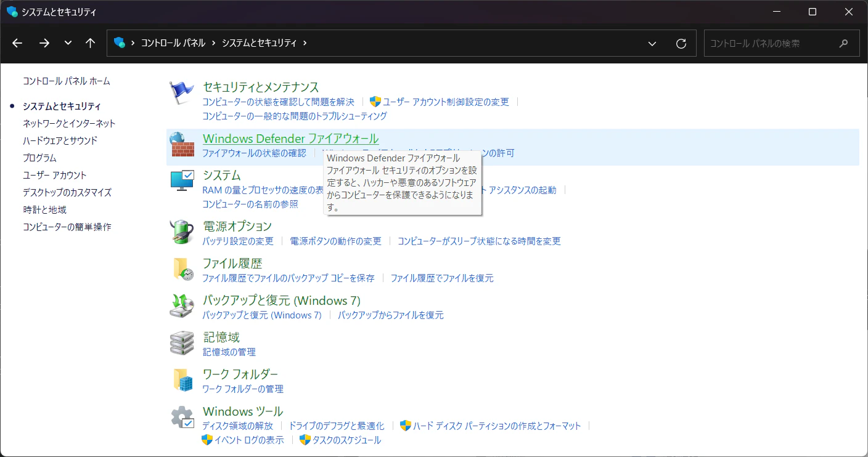The width and height of the screenshot is (868, 457).
Task: Click ワーク フォルダーの管理 link
Action: click(243, 389)
